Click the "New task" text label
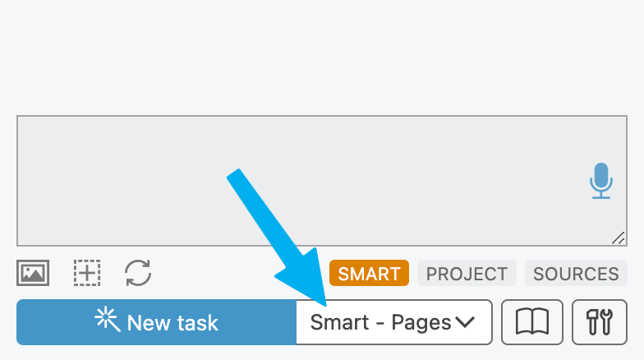The image size is (644, 360). [172, 322]
